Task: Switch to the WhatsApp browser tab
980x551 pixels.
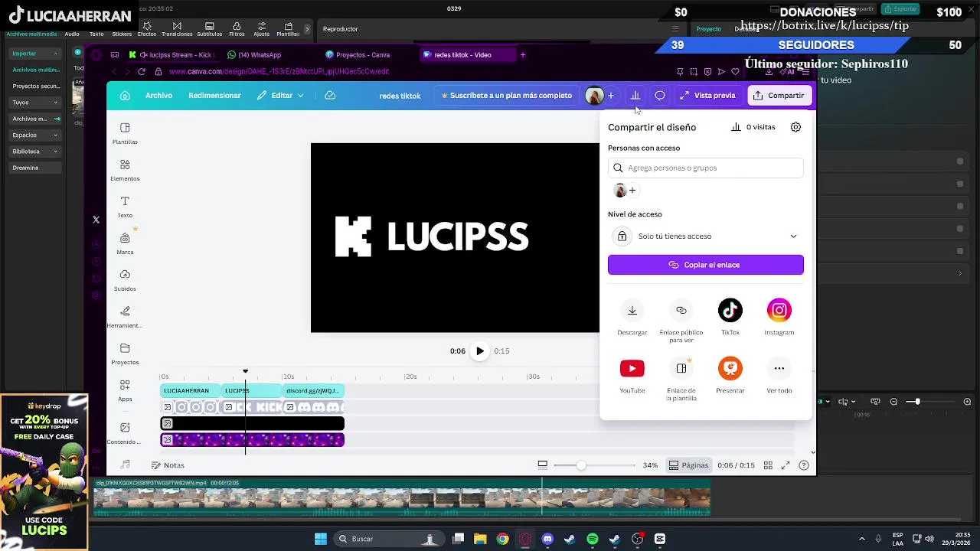Action: pos(260,55)
